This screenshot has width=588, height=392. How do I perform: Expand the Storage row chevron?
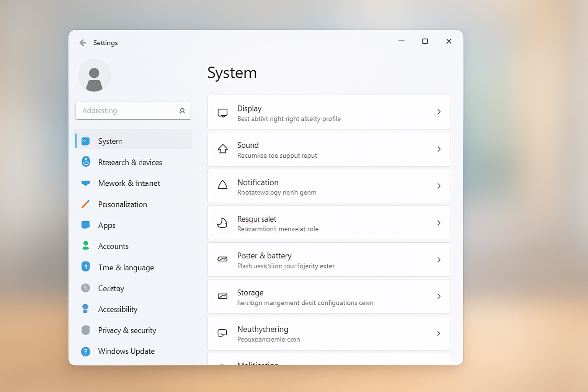pyautogui.click(x=439, y=296)
